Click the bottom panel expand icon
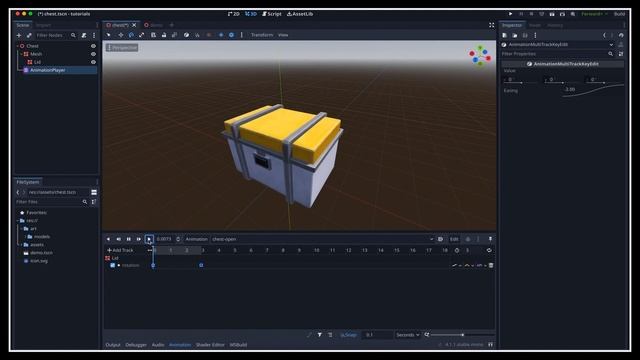Viewport: 640px width, 360px height. click(x=491, y=345)
